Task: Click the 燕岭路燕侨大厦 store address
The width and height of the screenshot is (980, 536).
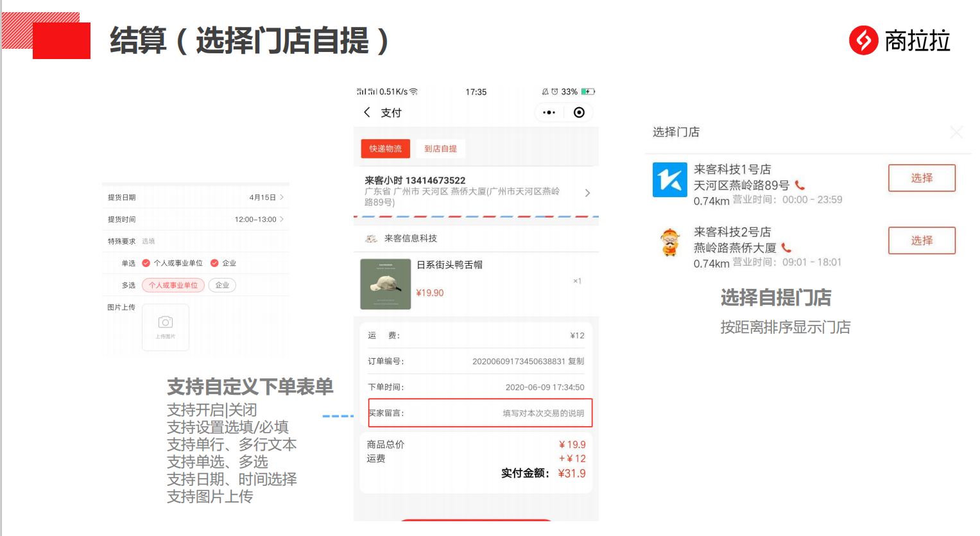Action: [x=735, y=248]
